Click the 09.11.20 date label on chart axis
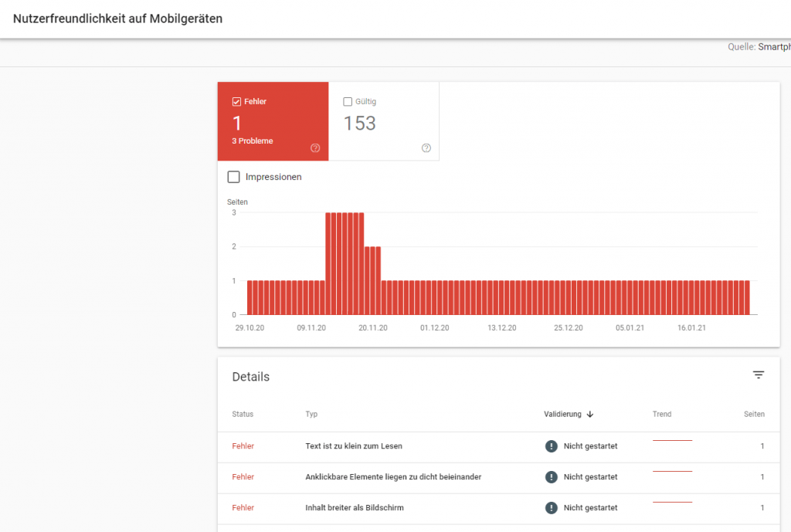791x532 pixels. [311, 328]
